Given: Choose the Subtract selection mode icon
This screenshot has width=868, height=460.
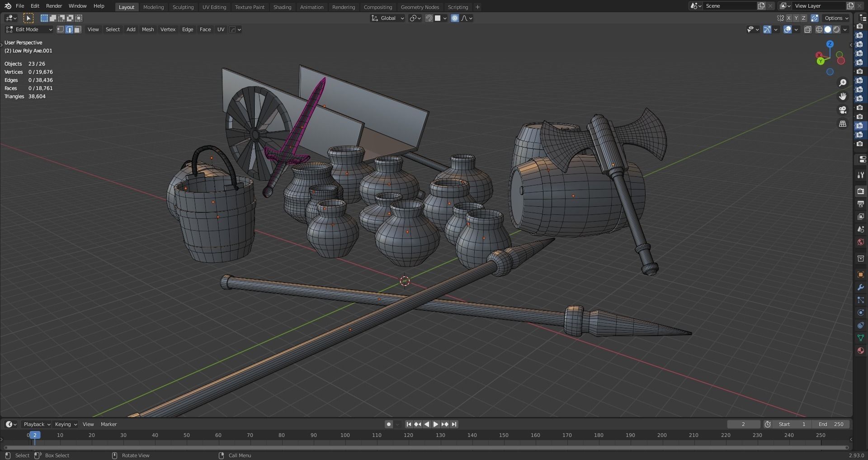Looking at the screenshot, I should pos(61,18).
